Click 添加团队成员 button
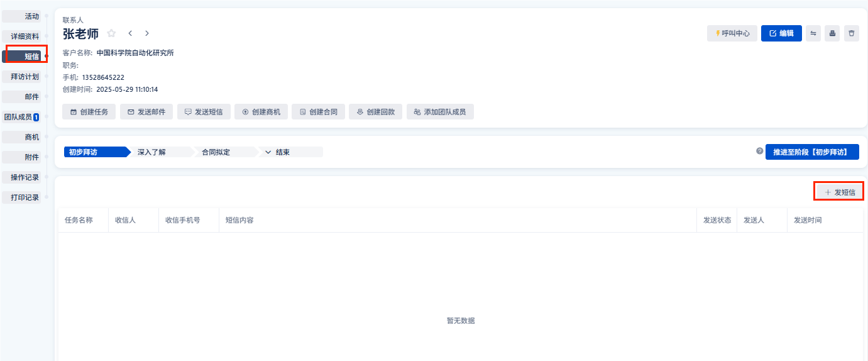The width and height of the screenshot is (868, 361). pyautogui.click(x=440, y=112)
